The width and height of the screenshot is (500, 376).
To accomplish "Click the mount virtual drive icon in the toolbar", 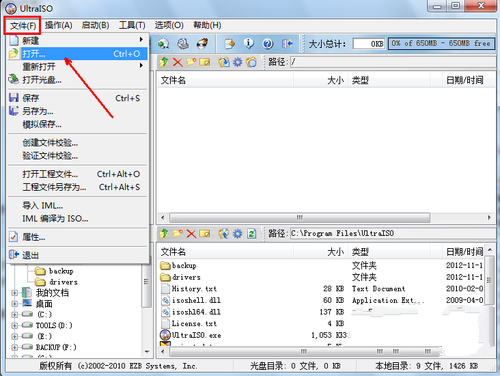I will click(x=183, y=43).
